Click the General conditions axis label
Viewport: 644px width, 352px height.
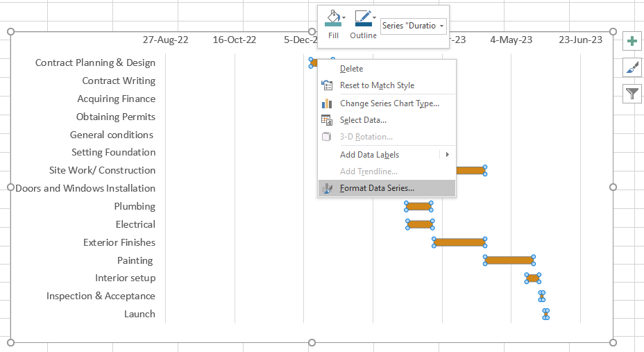tap(112, 135)
